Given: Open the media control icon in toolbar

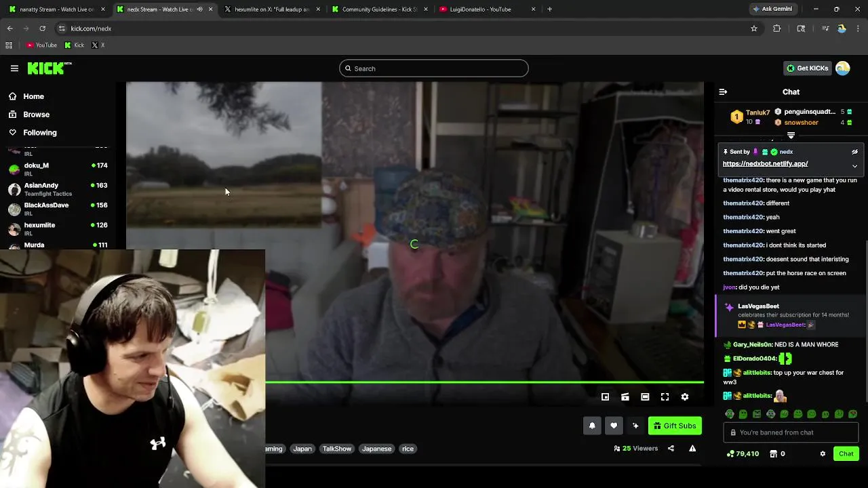Looking at the screenshot, I should [x=825, y=28].
